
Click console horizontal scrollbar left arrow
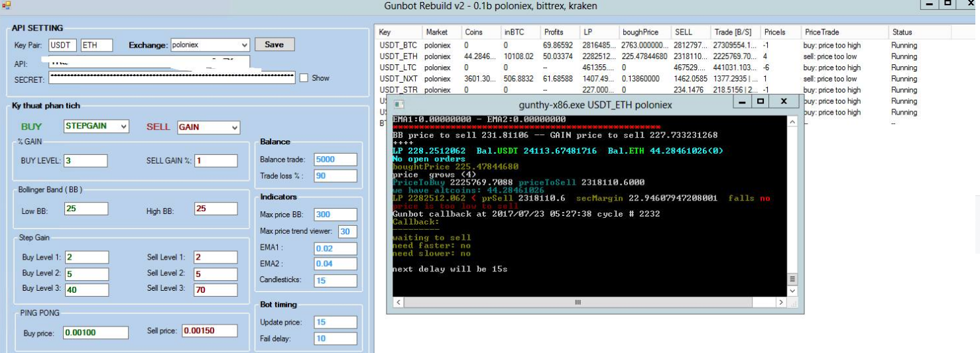point(398,302)
